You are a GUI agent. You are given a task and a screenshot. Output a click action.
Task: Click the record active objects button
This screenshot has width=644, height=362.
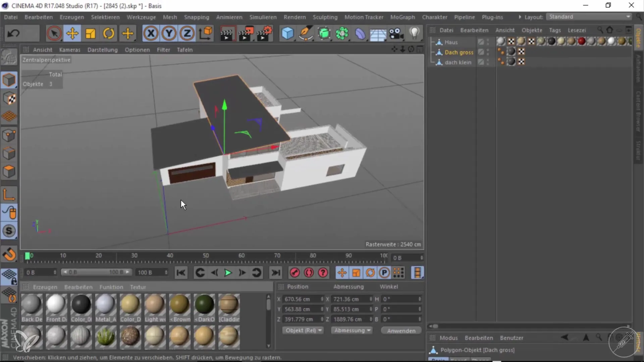pyautogui.click(x=294, y=273)
